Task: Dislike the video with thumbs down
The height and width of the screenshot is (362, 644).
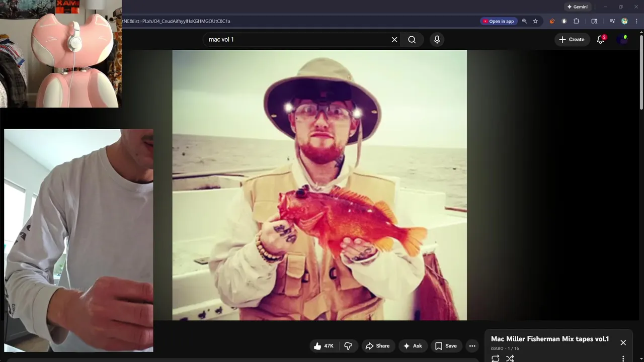Action: pos(348,346)
